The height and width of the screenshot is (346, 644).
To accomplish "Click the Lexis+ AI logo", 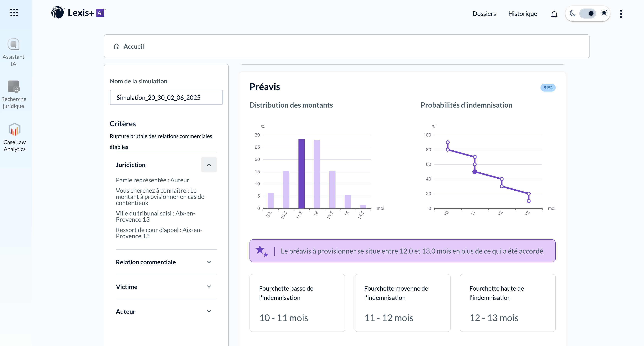I will pyautogui.click(x=78, y=13).
